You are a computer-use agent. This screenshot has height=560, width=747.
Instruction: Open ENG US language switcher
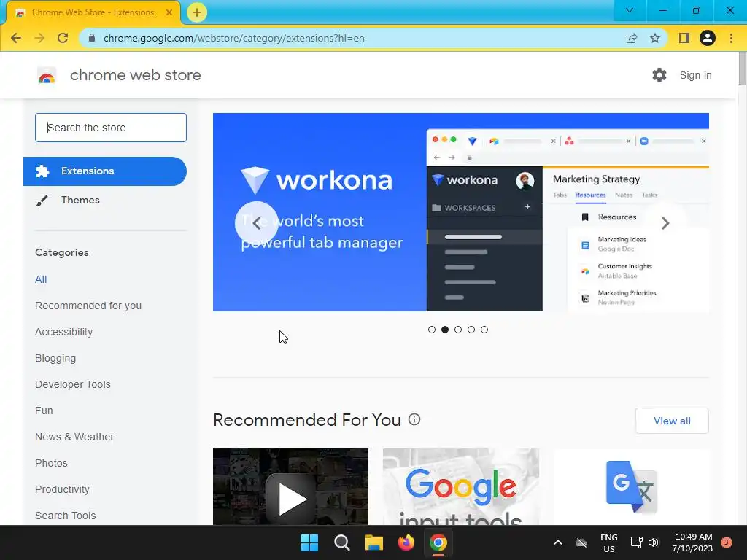coord(609,542)
